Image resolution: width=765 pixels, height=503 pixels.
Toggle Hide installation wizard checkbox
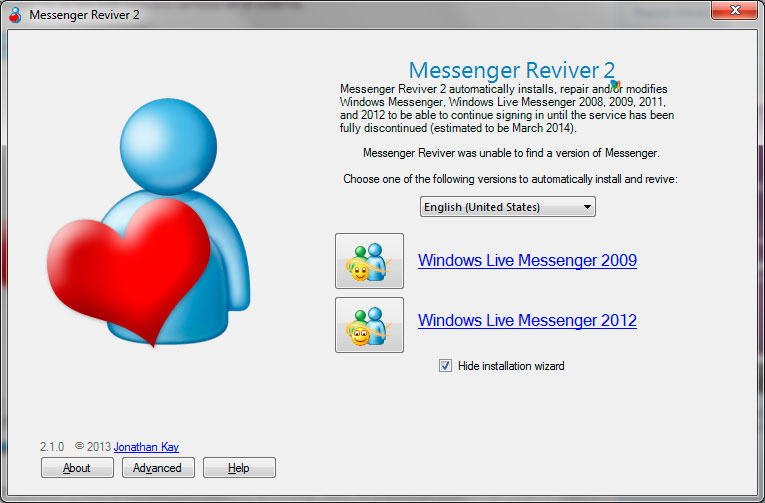pyautogui.click(x=445, y=365)
